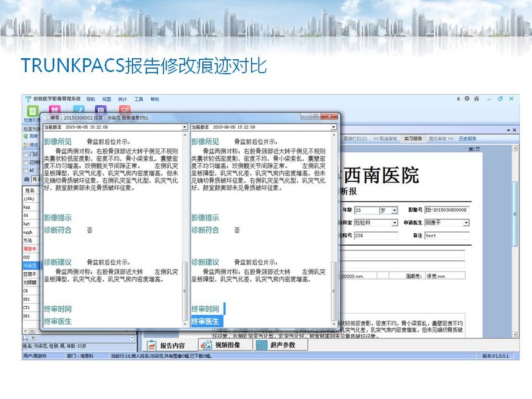Select patient row 刘辉鹏

(31, 282)
